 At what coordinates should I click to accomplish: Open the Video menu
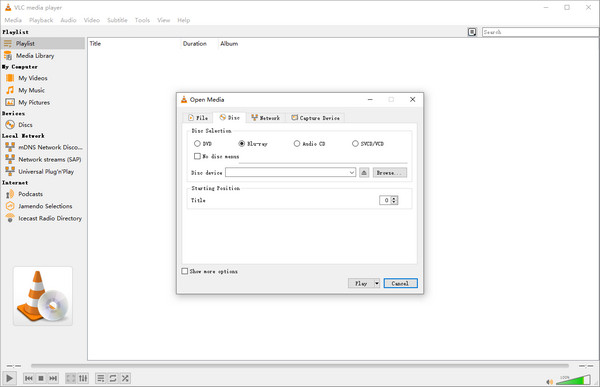pyautogui.click(x=91, y=20)
